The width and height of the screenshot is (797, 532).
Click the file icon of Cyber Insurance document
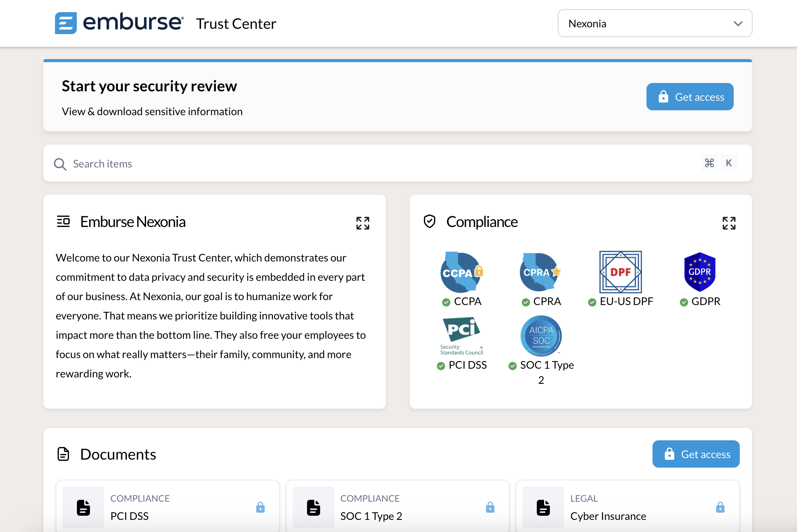[x=543, y=507]
